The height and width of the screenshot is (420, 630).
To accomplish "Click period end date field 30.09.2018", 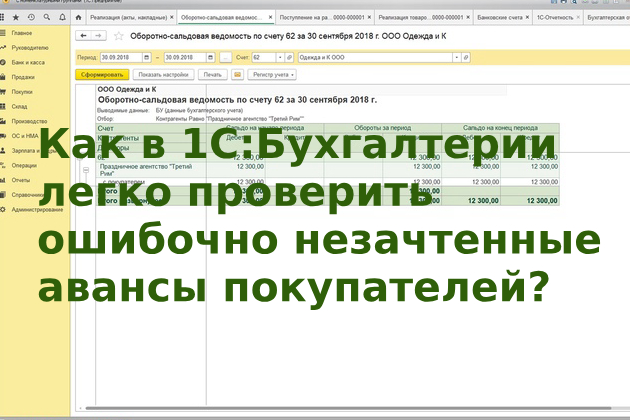I will [x=185, y=57].
